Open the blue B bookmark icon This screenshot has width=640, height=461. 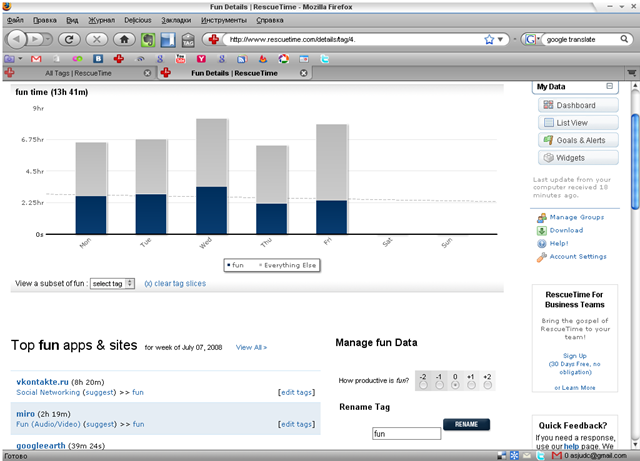(x=98, y=59)
